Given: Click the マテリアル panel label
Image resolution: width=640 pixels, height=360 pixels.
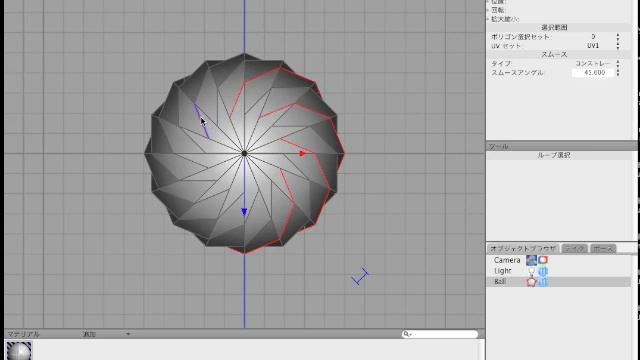Looking at the screenshot, I should click(x=23, y=334).
